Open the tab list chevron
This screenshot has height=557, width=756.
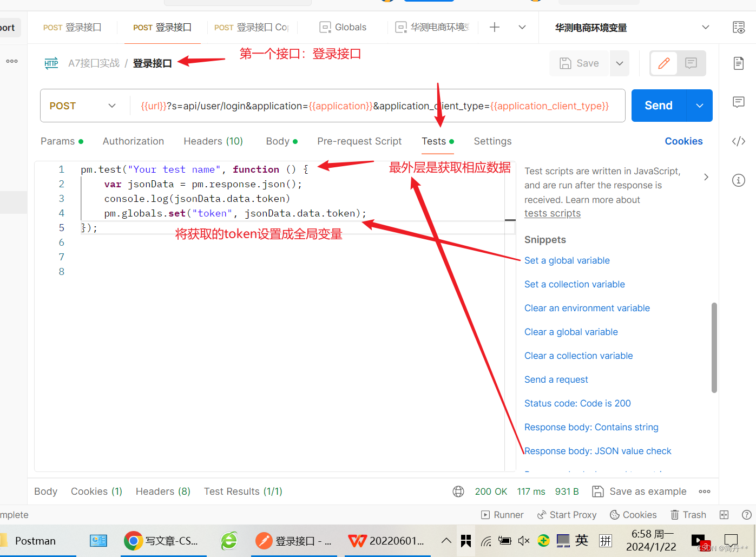point(522,27)
